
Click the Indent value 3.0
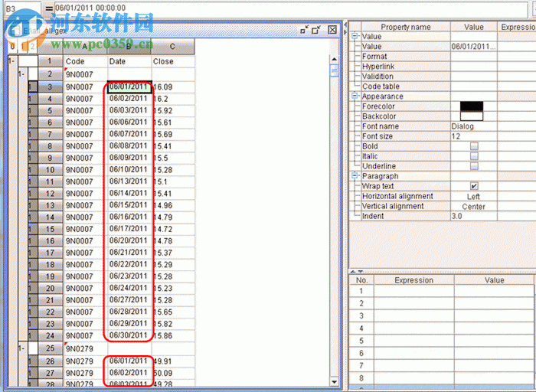tap(473, 216)
